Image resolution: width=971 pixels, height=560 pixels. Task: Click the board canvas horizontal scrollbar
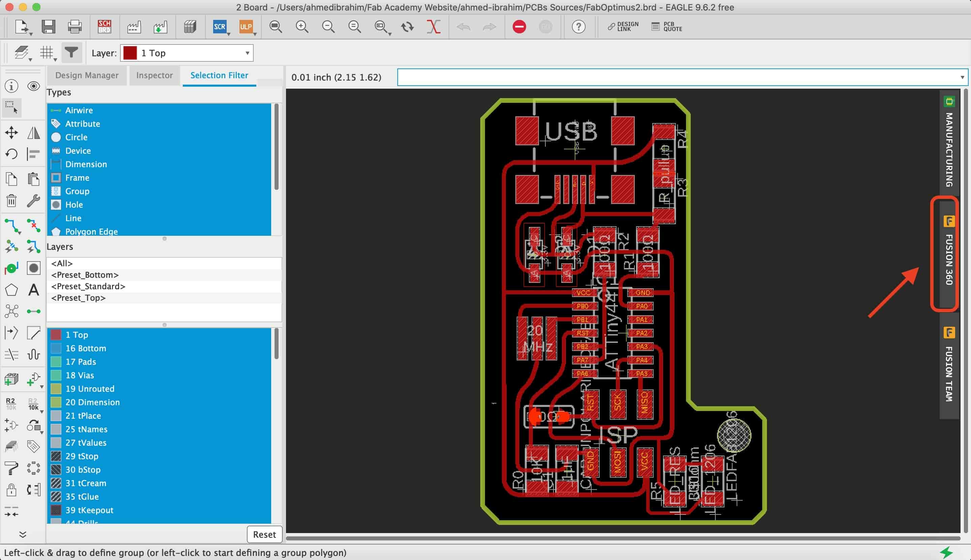(623, 538)
